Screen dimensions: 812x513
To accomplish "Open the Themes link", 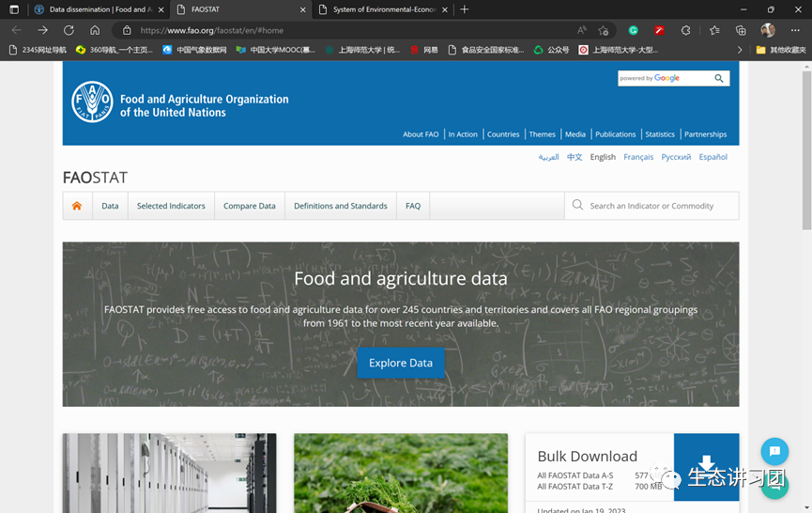I will pyautogui.click(x=543, y=134).
